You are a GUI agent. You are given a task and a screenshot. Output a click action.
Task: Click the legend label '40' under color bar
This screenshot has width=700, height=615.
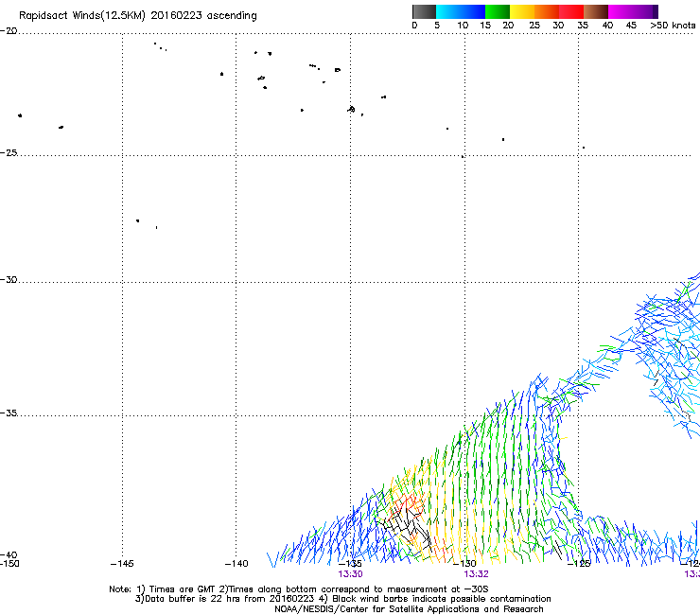[607, 26]
